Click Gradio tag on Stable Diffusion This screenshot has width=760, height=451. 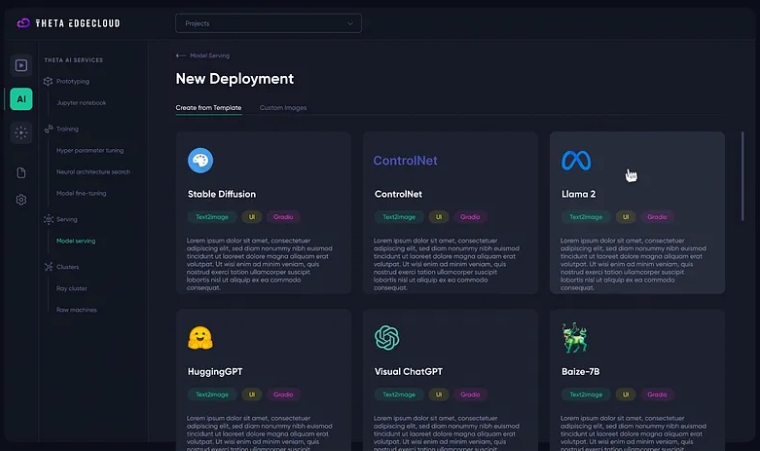pyautogui.click(x=283, y=217)
